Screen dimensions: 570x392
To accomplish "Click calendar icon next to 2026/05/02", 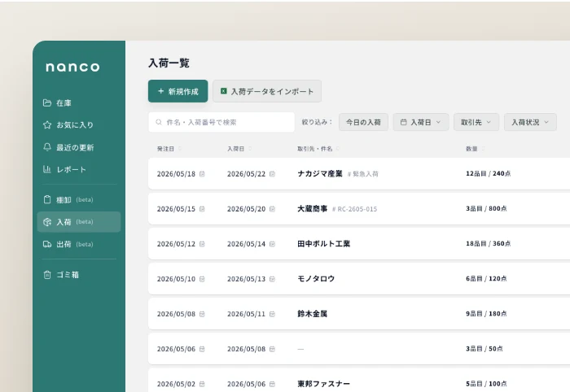I will click(202, 384).
